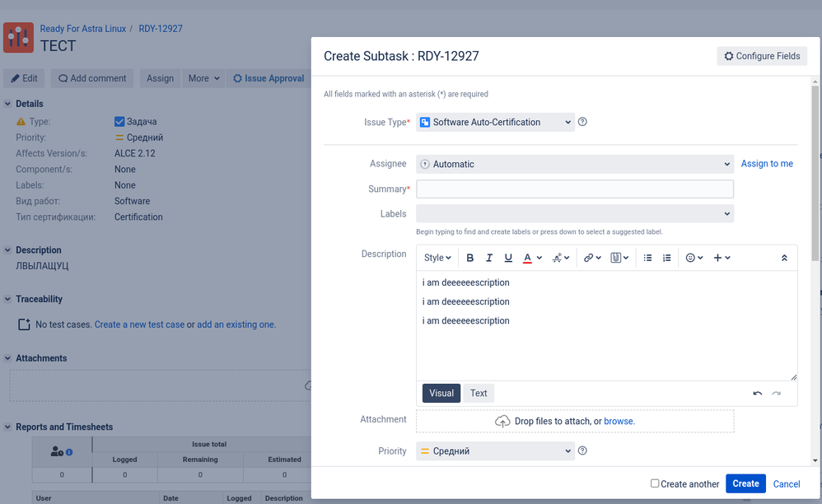Click browse link to attach files
The height and width of the screenshot is (504, 822).
619,421
